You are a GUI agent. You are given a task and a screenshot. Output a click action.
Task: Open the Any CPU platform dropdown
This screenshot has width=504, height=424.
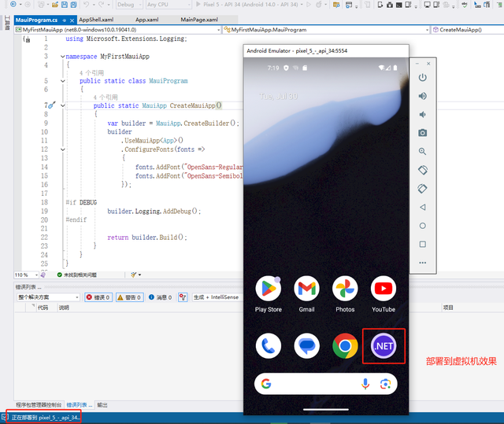[x=169, y=5]
